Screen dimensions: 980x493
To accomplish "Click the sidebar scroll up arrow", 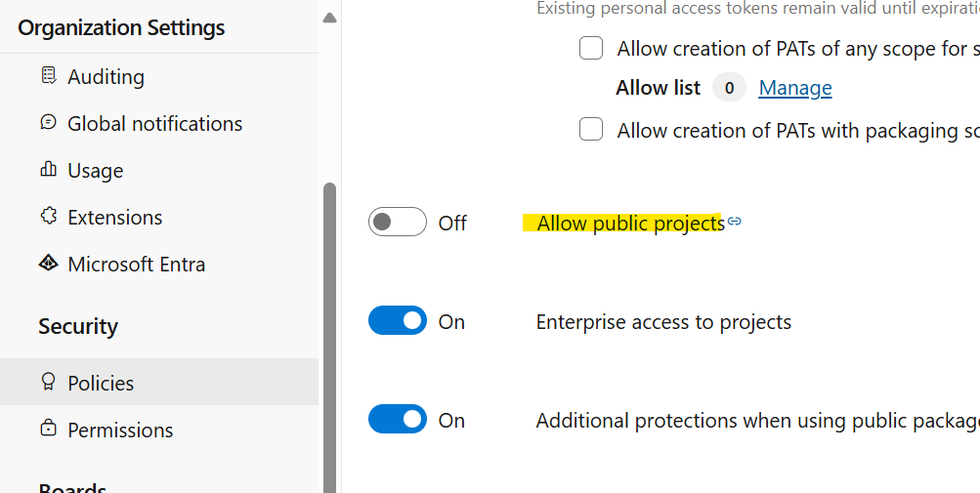I will coord(330,19).
